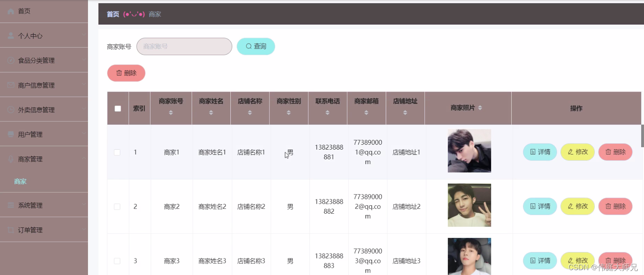644x275 pixels.
Task: Click 删除 for 商家1 row
Action: [615, 152]
